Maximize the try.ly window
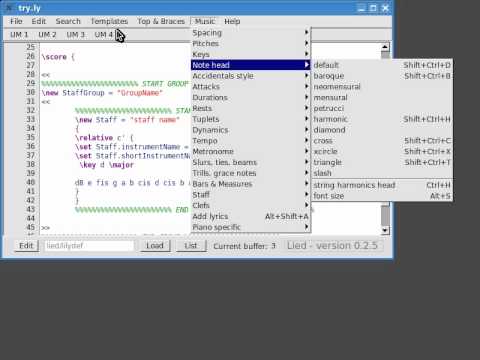This screenshot has width=480, height=360. 373,8
